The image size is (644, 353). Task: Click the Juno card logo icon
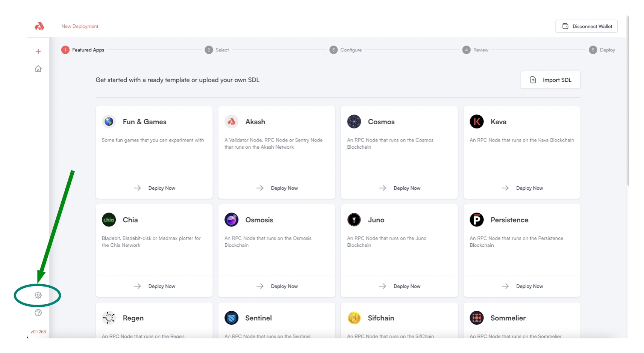(354, 220)
